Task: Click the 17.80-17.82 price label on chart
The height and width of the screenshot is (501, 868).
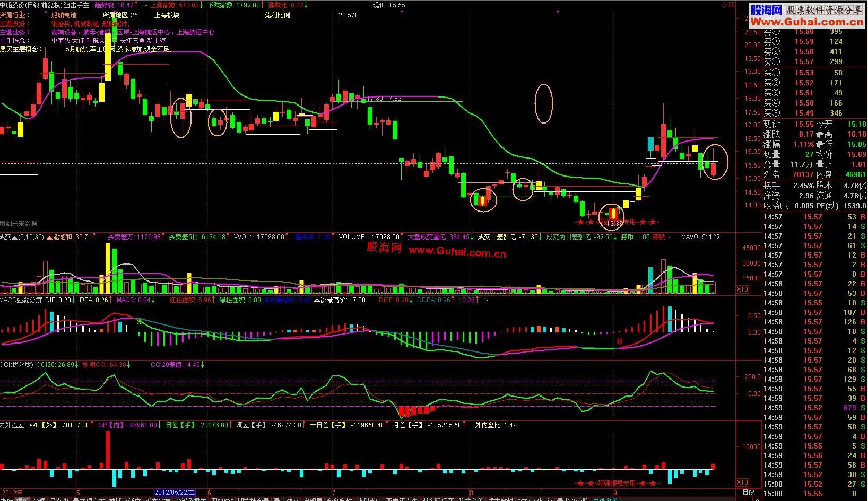Action: 385,99
